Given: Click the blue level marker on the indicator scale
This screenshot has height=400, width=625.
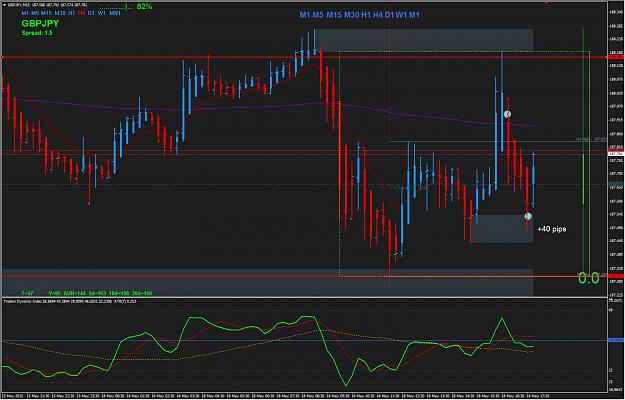Looking at the screenshot, I should tap(616, 340).
